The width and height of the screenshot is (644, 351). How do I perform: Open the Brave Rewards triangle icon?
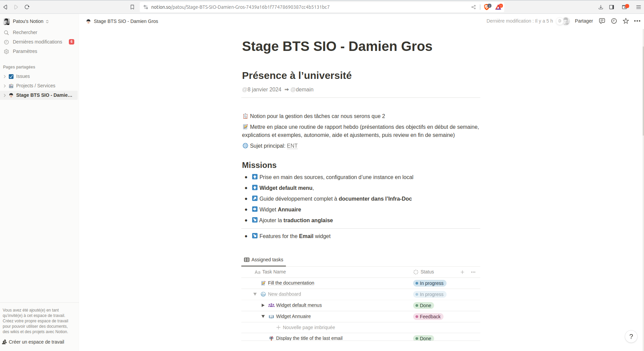499,7
